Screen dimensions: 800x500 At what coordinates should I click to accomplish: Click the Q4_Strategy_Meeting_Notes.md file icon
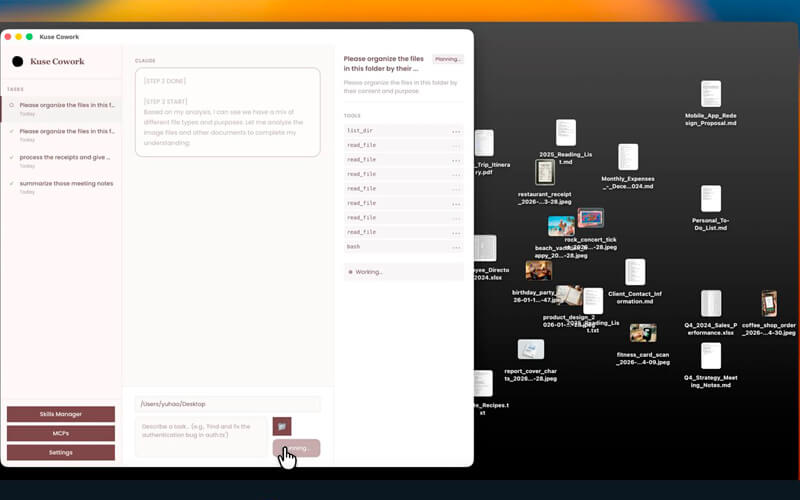click(x=711, y=356)
